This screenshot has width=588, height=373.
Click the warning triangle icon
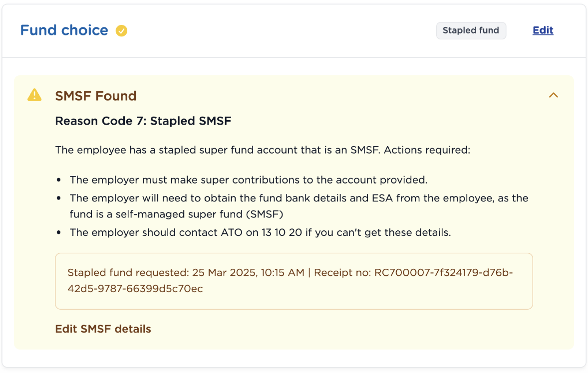tap(34, 95)
